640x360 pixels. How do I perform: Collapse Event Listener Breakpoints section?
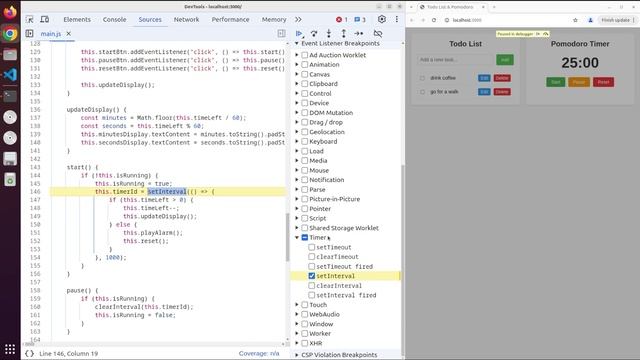297,43
